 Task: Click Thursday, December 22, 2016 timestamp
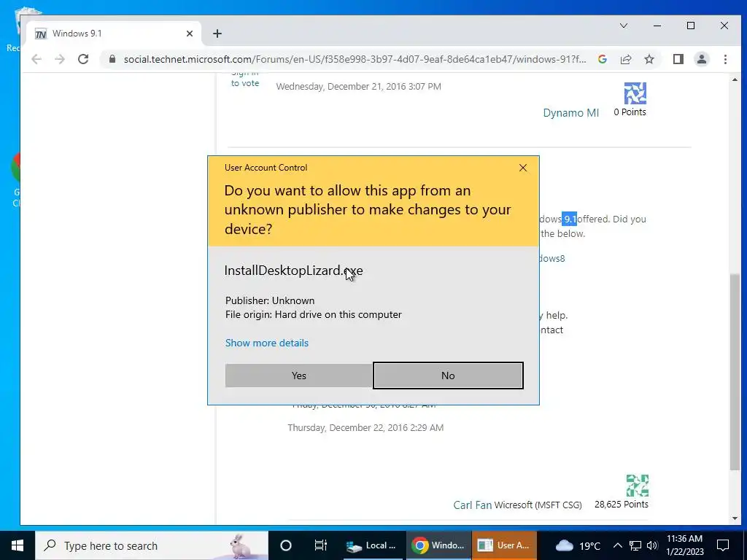click(365, 427)
